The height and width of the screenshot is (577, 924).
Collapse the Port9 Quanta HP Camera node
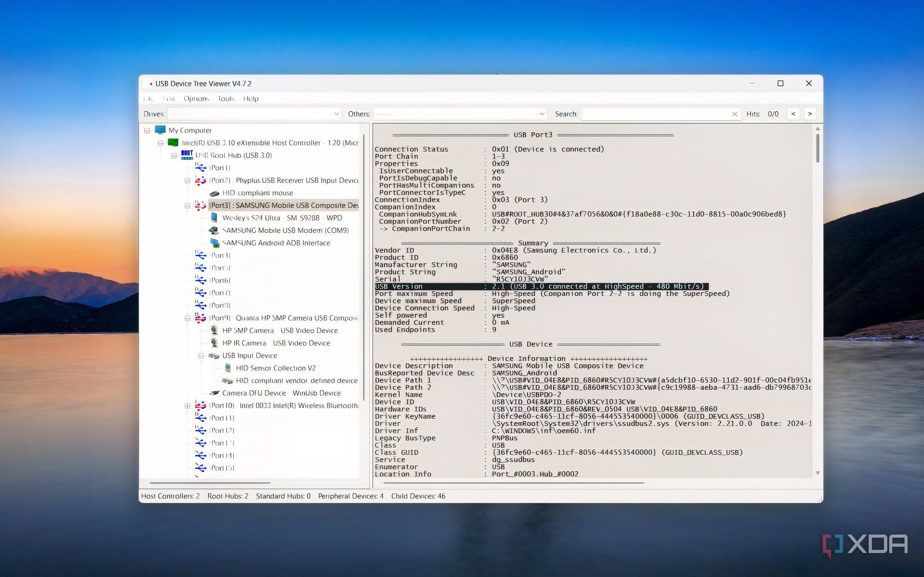point(187,318)
